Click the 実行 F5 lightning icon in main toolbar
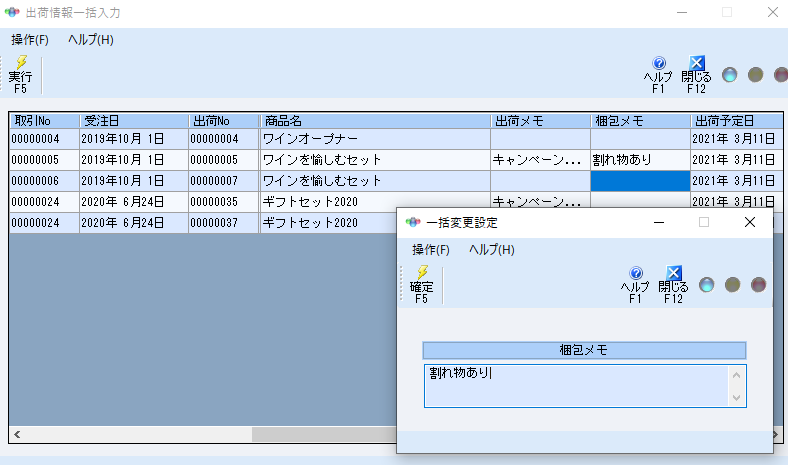The image size is (788, 465). [21, 75]
